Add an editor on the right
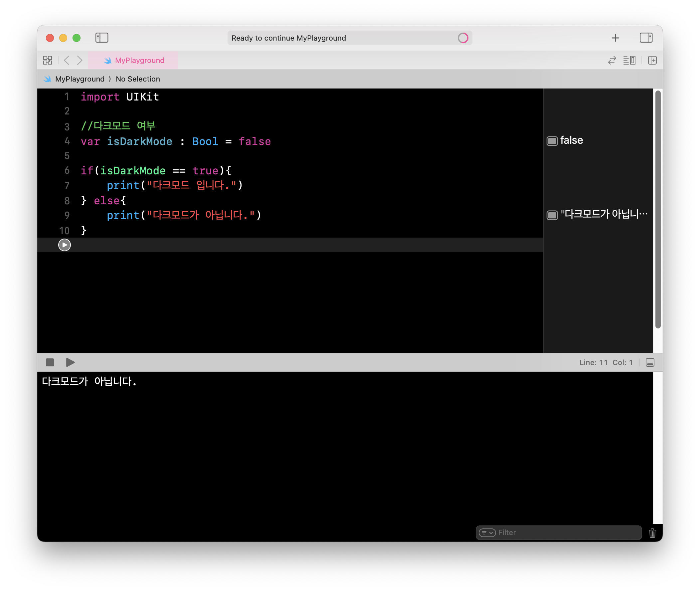The image size is (700, 591). pos(652,60)
